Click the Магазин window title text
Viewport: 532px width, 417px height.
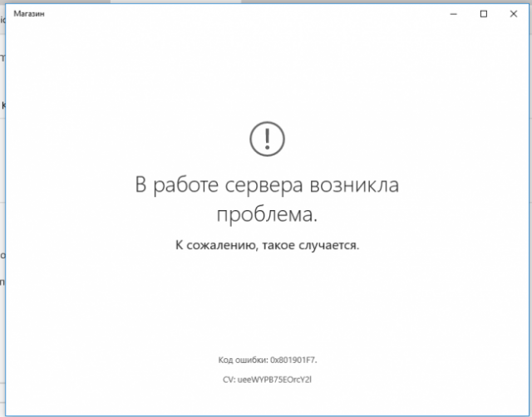pos(29,14)
